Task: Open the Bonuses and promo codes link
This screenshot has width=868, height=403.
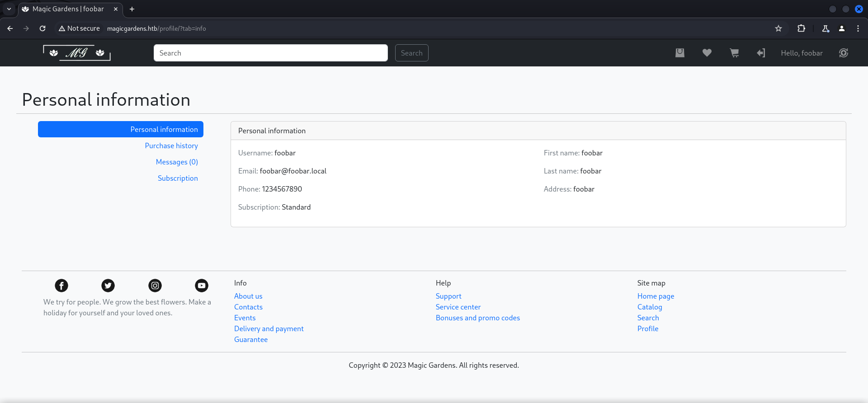Action: click(x=477, y=318)
